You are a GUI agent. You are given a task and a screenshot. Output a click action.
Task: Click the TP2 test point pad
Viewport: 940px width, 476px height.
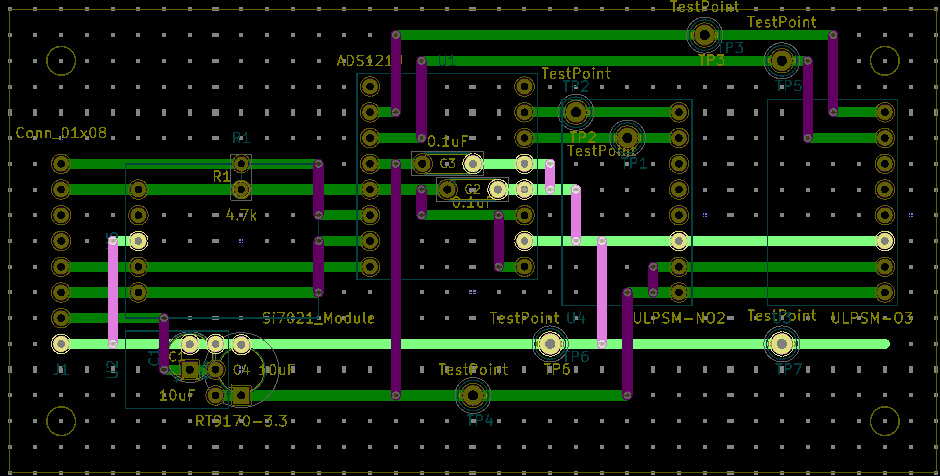[x=575, y=111]
